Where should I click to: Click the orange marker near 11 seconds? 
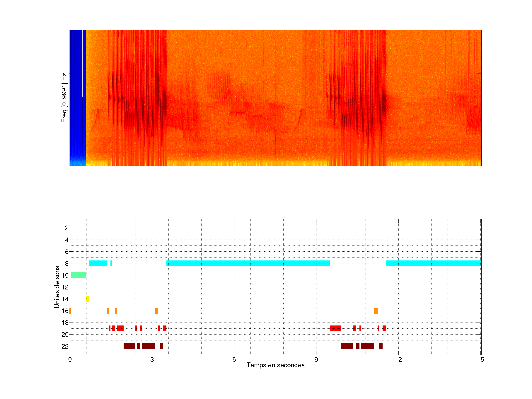tap(376, 311)
